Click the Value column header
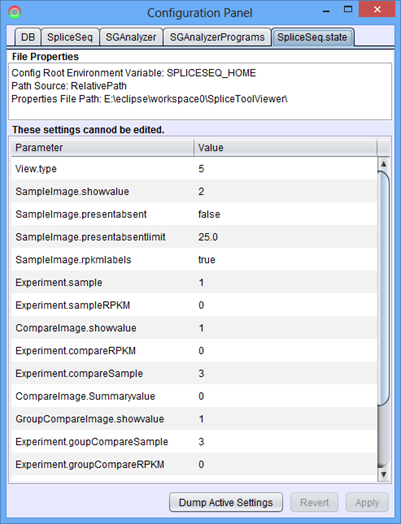Screen dimensions: 401x524 click(285, 147)
